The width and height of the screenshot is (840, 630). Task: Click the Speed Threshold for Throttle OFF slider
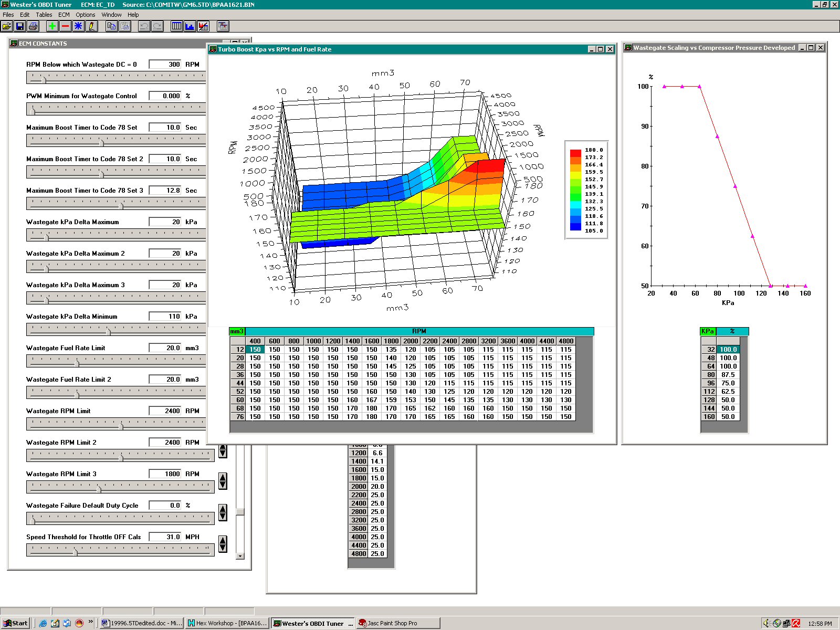point(120,550)
